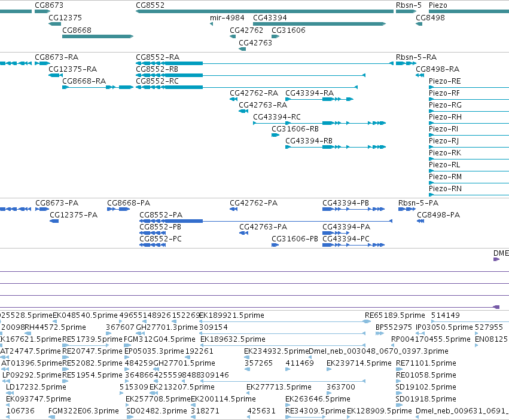Select transcript CG42762-RA
Viewport: 509px width, 420px height.
[x=254, y=93]
